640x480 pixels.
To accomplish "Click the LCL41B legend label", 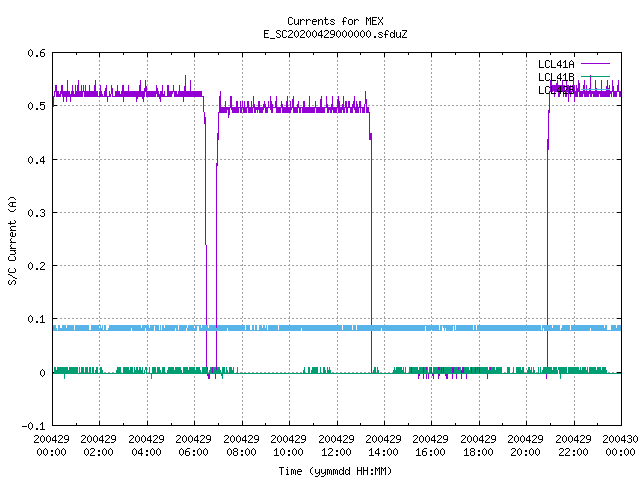I will [x=556, y=77].
